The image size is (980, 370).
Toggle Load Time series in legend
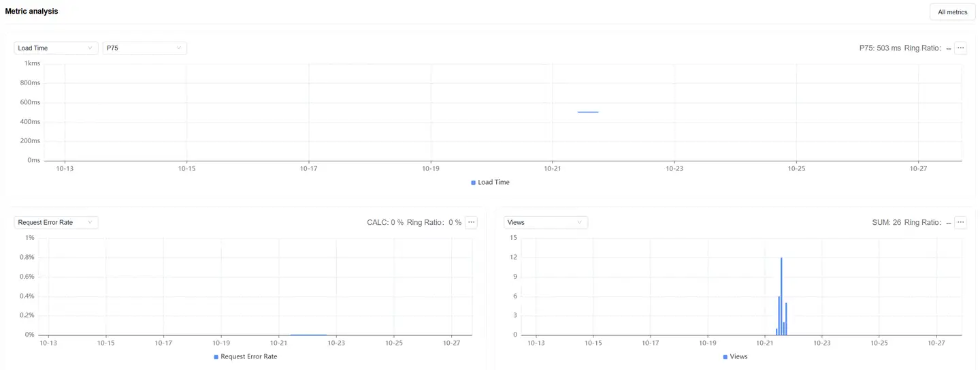(490, 183)
